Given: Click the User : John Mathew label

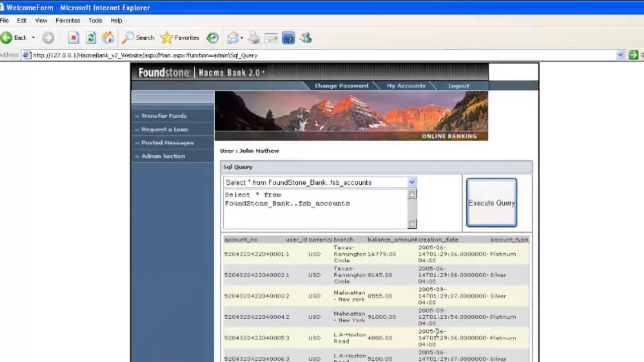Looking at the screenshot, I should [250, 151].
